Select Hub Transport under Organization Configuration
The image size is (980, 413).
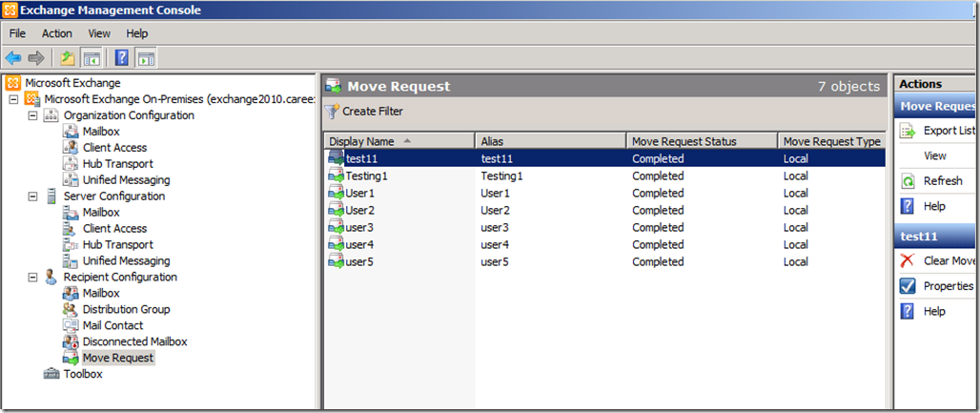coord(117,164)
